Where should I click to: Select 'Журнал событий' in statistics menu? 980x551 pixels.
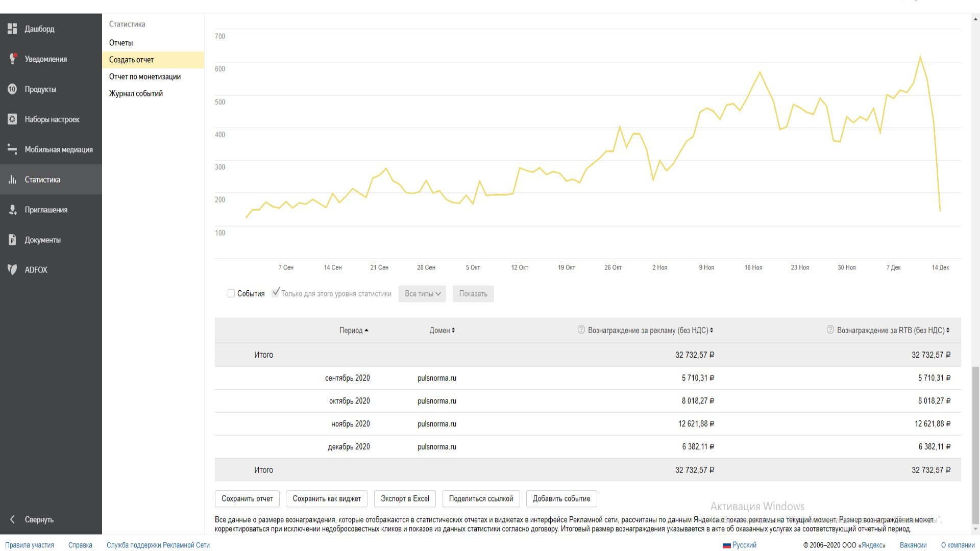(x=136, y=93)
